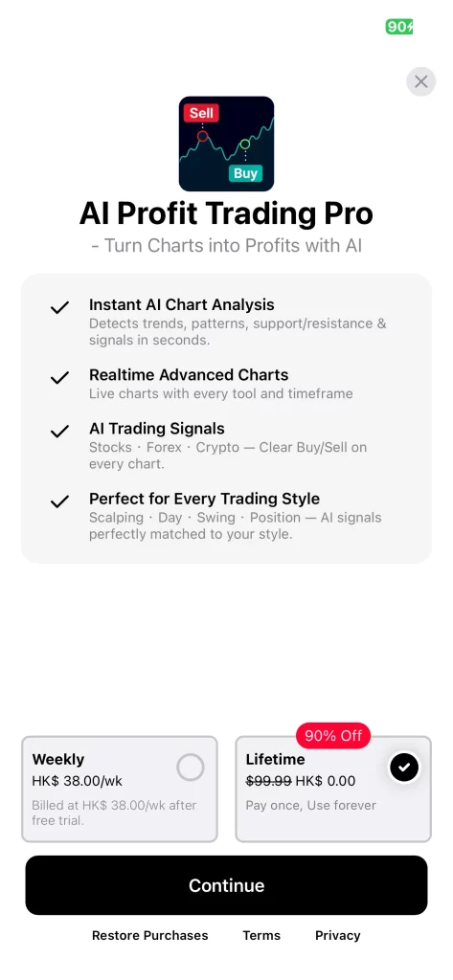Choose the Weekly HK$ 38.00/wk plan card
The image size is (453, 980).
click(120, 789)
